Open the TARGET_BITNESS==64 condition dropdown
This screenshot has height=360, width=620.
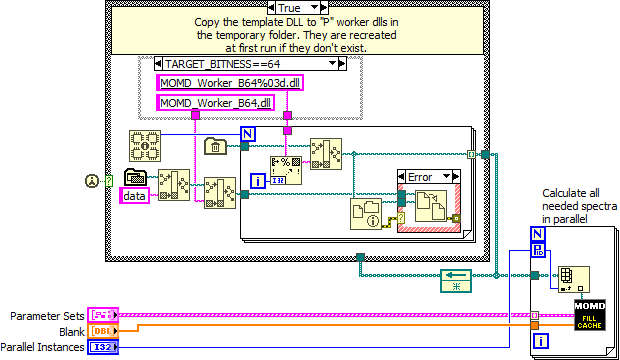click(333, 63)
